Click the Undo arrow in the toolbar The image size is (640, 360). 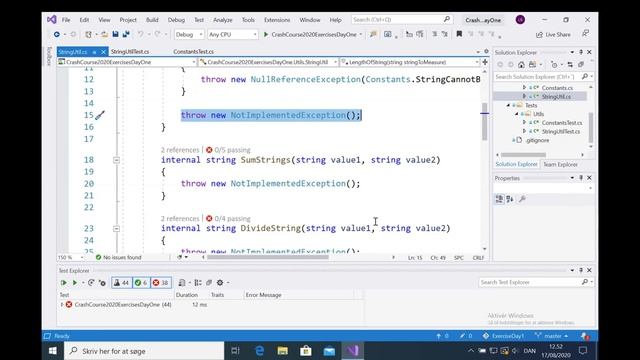pos(140,35)
